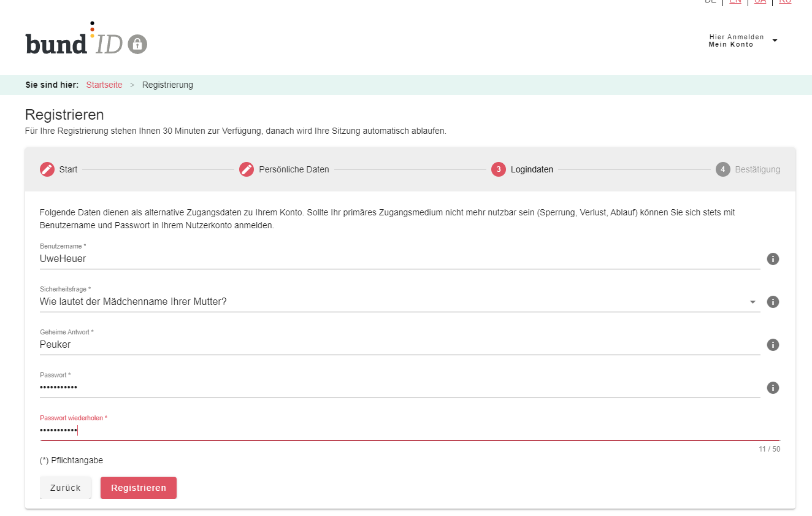Image resolution: width=812 pixels, height=516 pixels.
Task: Go to the Logindaten step label
Action: pyautogui.click(x=532, y=169)
